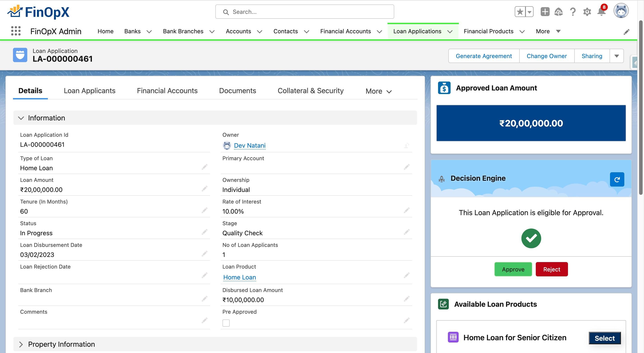
Task: Open the Banks nav dropdown chevron
Action: tap(149, 32)
